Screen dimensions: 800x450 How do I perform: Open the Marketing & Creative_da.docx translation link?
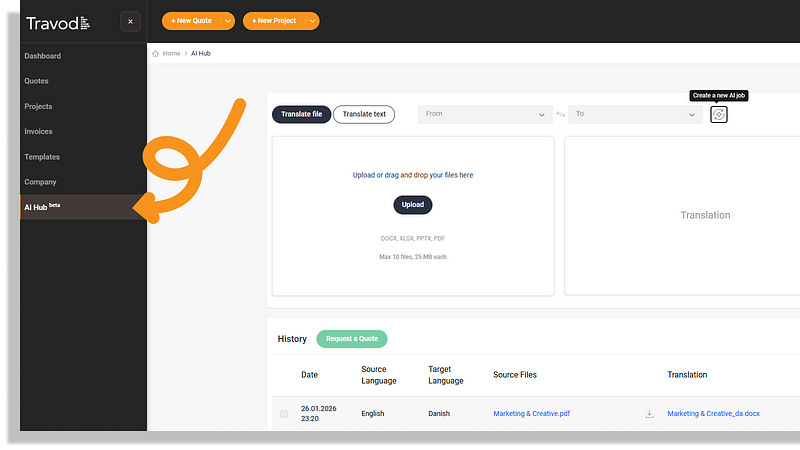pyautogui.click(x=713, y=414)
